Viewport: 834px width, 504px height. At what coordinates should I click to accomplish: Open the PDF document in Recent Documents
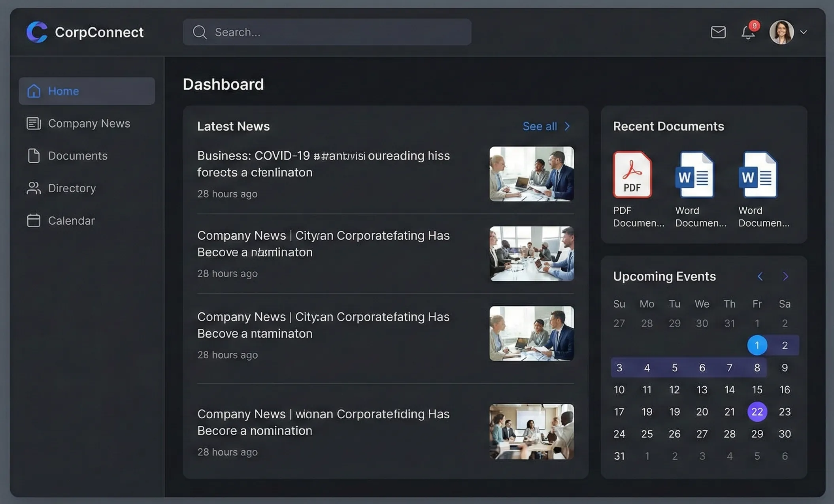[x=632, y=174]
